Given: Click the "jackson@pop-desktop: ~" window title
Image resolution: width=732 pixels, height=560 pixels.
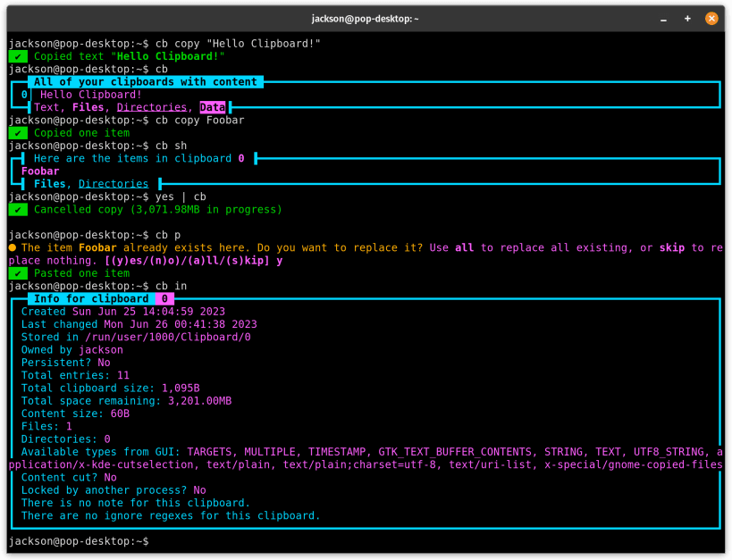Looking at the screenshot, I should click(366, 18).
